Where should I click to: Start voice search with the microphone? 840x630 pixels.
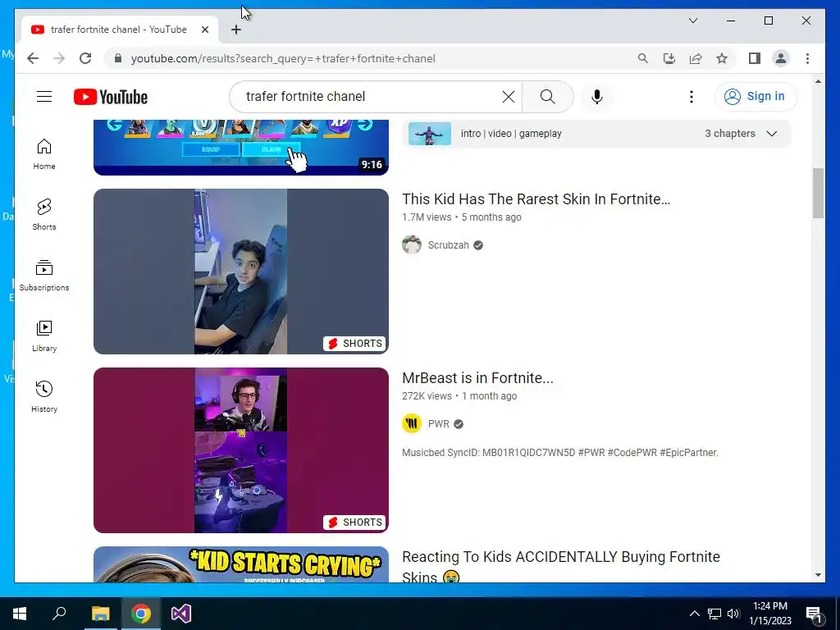[x=597, y=97]
